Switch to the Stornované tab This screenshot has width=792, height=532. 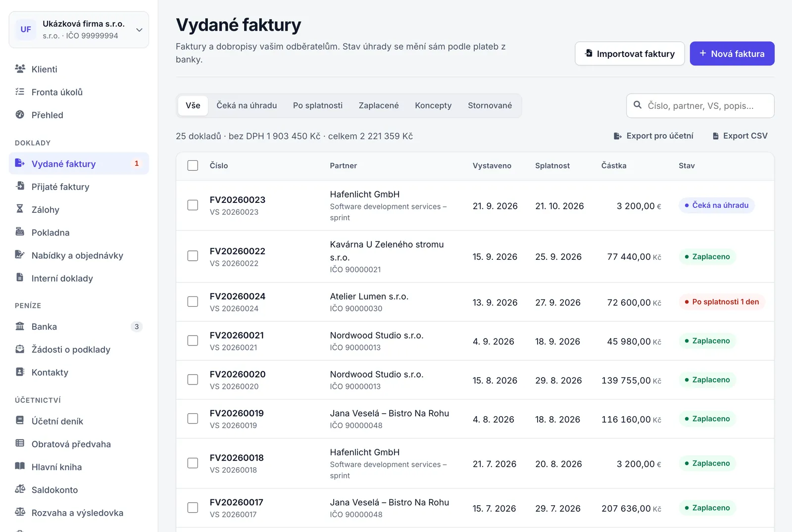[490, 105]
